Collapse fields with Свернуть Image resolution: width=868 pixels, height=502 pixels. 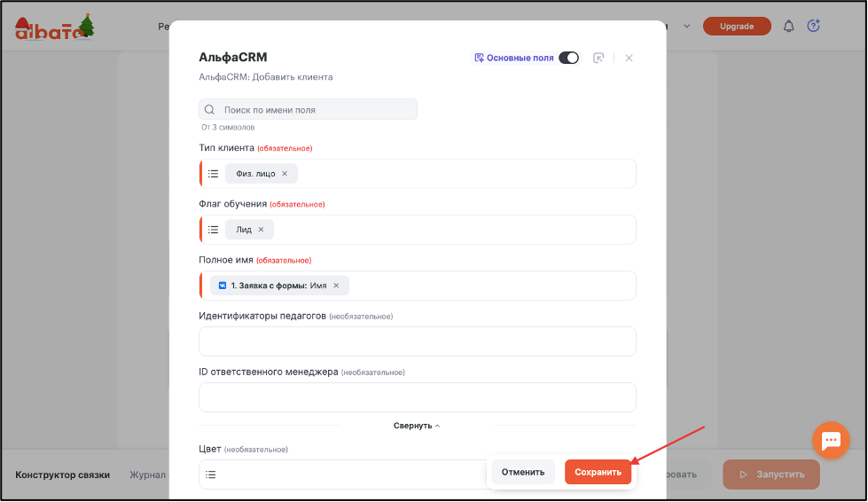417,426
